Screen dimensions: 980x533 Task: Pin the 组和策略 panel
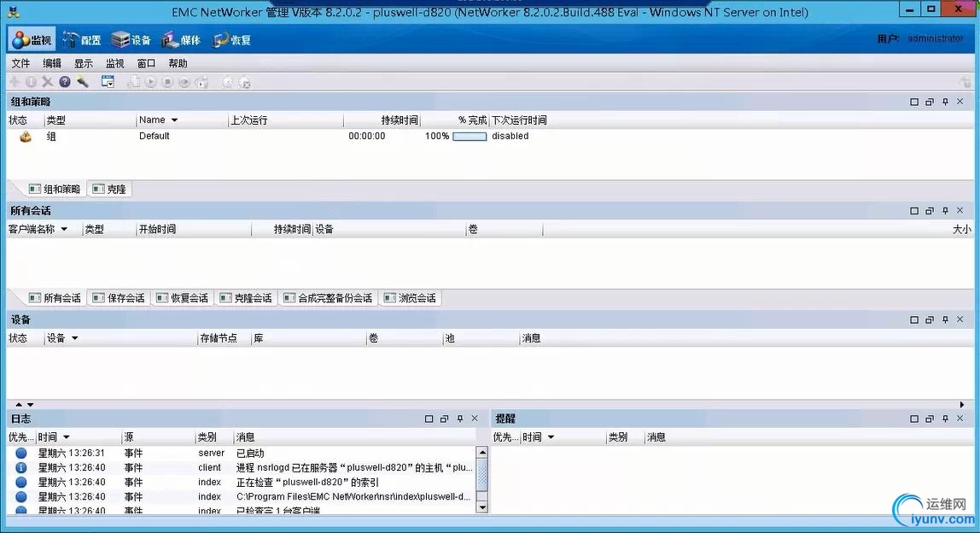[x=945, y=102]
